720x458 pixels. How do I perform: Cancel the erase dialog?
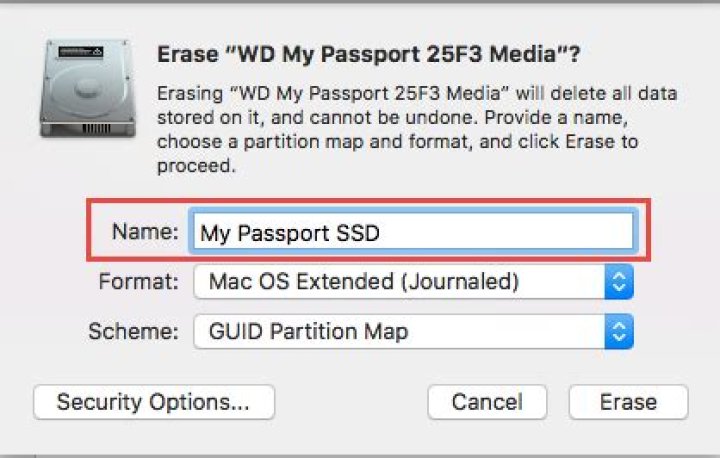pos(487,402)
